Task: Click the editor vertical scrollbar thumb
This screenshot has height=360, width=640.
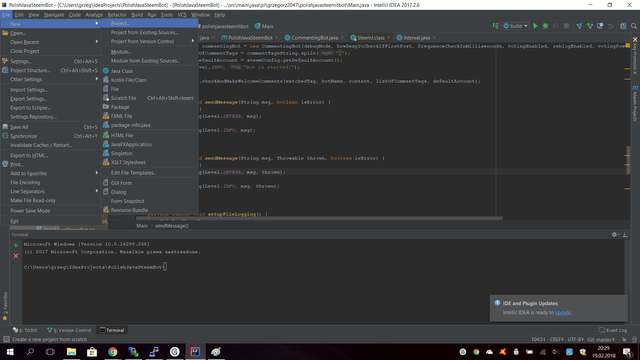Action: click(x=628, y=160)
